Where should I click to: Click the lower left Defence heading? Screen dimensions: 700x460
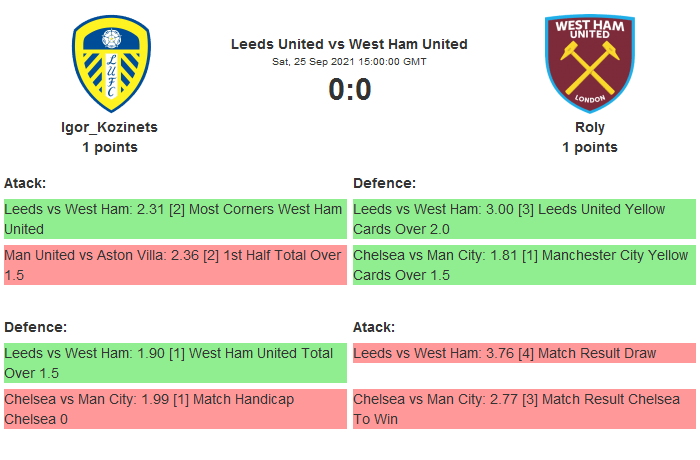click(35, 327)
